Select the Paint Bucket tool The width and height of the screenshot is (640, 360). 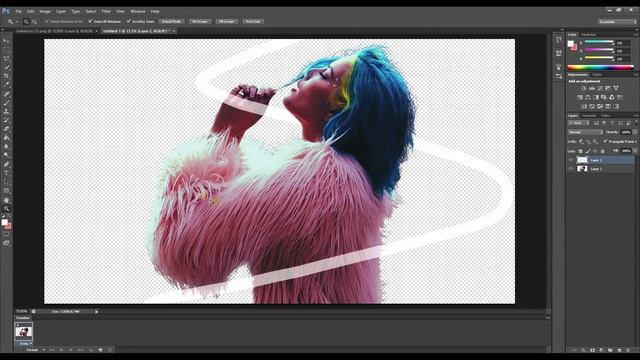tap(6, 138)
